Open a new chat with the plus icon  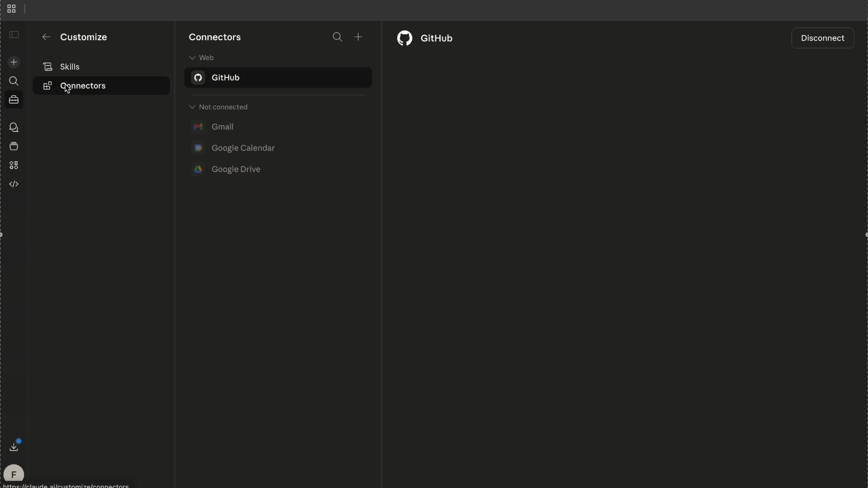coord(14,62)
